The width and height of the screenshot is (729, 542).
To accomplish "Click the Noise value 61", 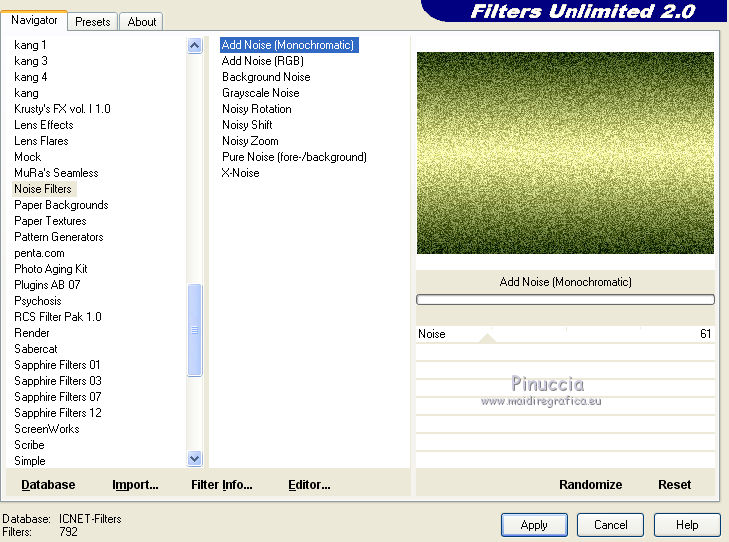I will point(705,334).
